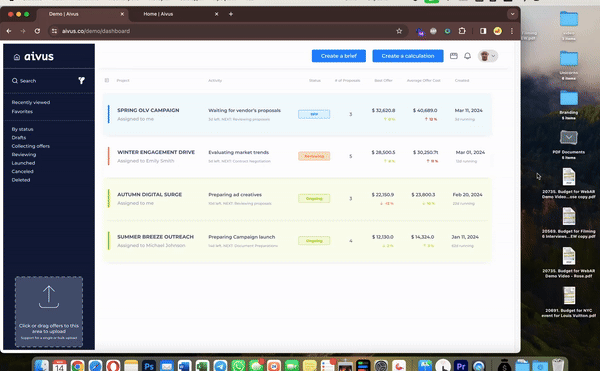Viewport: 600px width, 371px height.
Task: Open the calendar card icon beside the bell
Action: pos(454,56)
